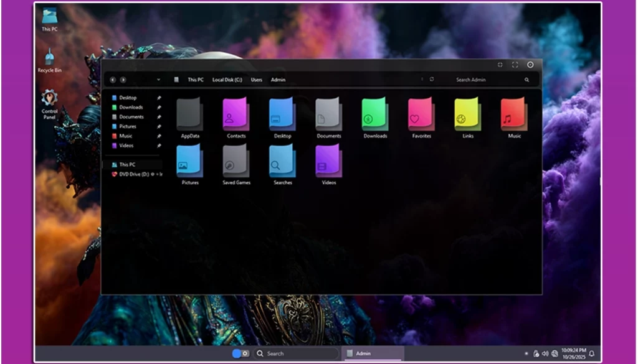
Task: Toggle the Start switch on taskbar
Action: [x=240, y=353]
